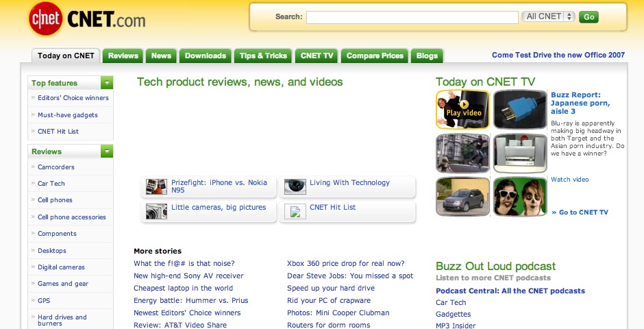Image resolution: width=644 pixels, height=329 pixels.
Task: Open CNET Hit List in the sidebar
Action: coord(58,132)
